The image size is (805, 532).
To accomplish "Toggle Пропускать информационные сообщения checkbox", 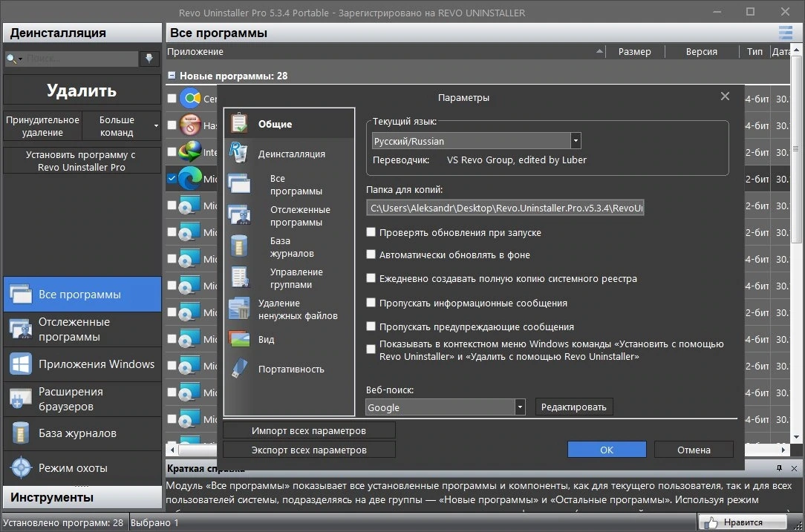I will pyautogui.click(x=371, y=303).
